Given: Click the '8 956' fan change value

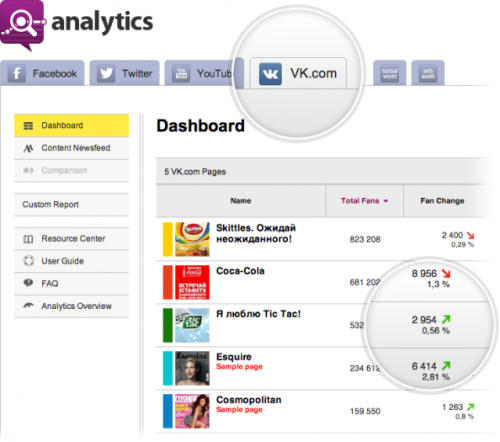Looking at the screenshot, I should pyautogui.click(x=424, y=274).
